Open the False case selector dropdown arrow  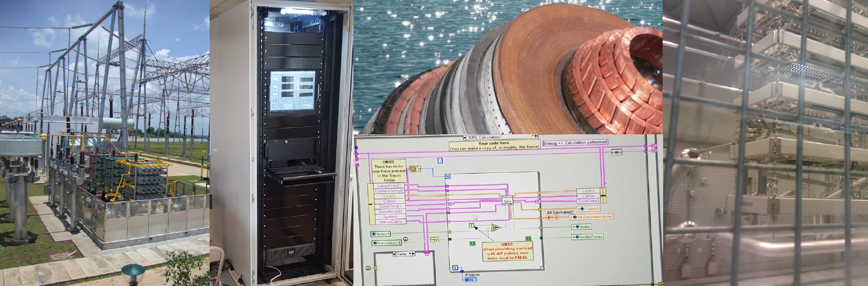coord(410,254)
